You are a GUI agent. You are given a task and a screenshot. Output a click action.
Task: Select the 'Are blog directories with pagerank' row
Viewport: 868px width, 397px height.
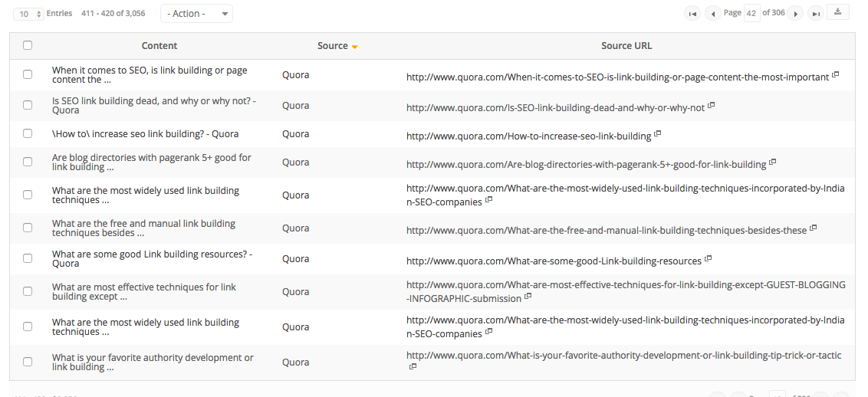[28, 162]
